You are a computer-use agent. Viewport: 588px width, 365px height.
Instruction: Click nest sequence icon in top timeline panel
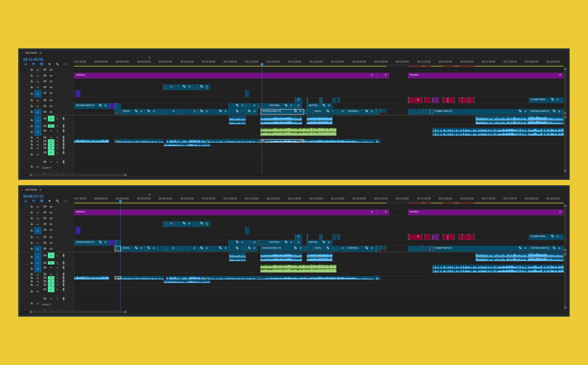point(26,64)
